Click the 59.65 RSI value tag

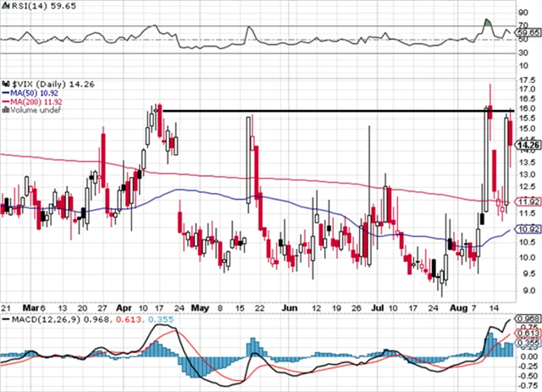point(528,32)
